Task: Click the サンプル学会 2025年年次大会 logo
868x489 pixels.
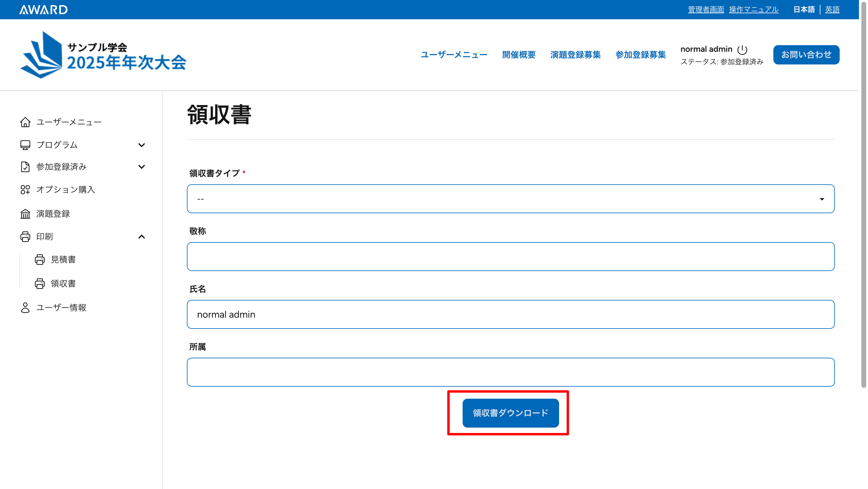Action: pyautogui.click(x=103, y=55)
